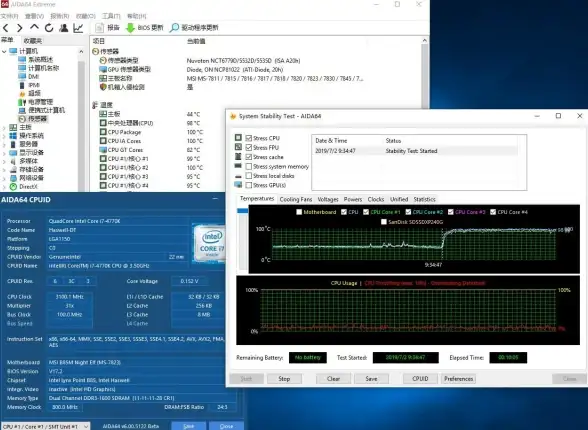Collapse the 计算机 tree node
This screenshot has width=588, height=430.
[4, 51]
